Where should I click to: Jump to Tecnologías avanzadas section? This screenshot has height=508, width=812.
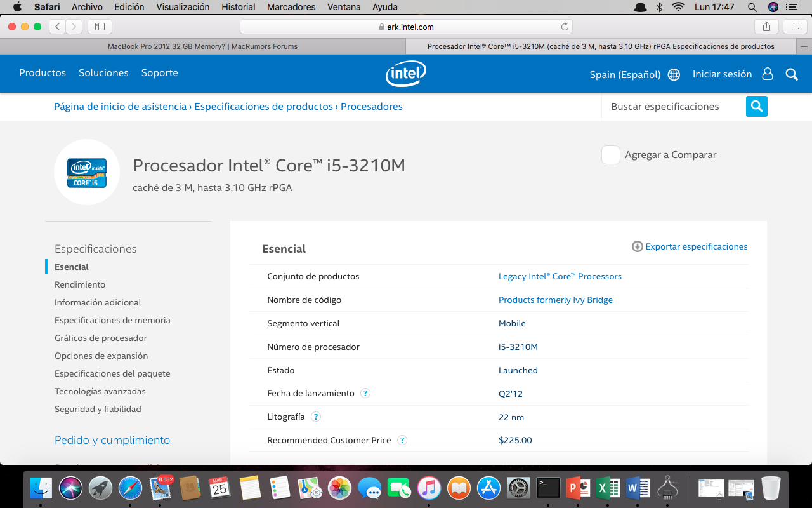tap(100, 392)
